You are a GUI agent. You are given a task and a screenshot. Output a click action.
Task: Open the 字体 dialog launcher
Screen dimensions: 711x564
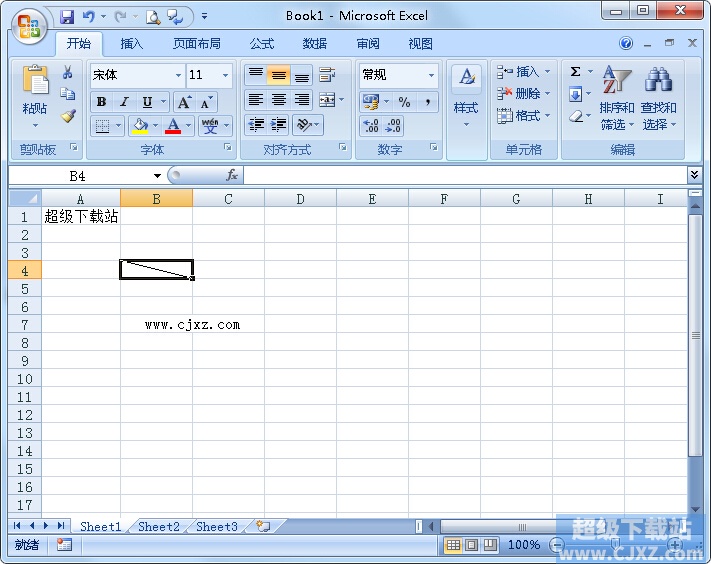pos(228,147)
